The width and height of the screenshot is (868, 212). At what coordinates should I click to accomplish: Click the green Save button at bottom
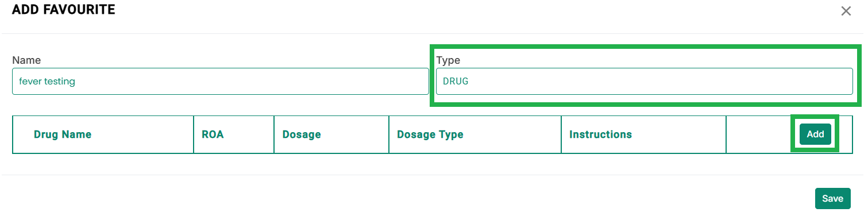(832, 198)
